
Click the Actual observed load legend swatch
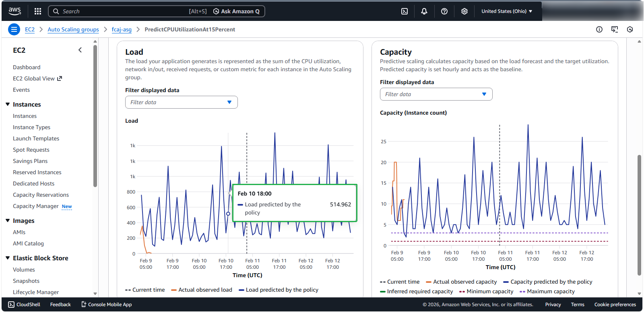tap(174, 290)
